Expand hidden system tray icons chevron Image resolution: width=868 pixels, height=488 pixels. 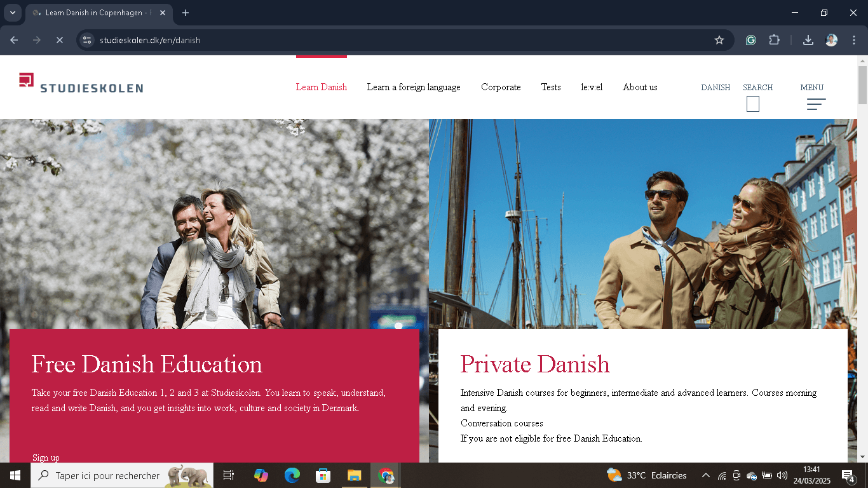tap(705, 475)
